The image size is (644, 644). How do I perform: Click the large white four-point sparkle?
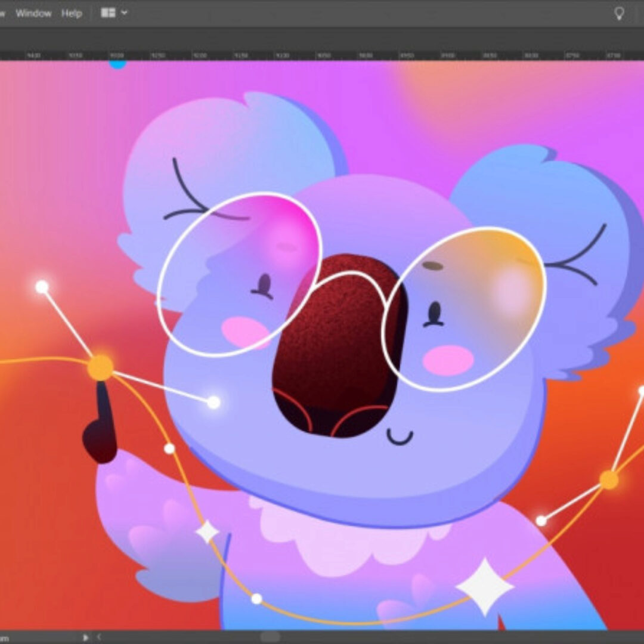pos(485,587)
